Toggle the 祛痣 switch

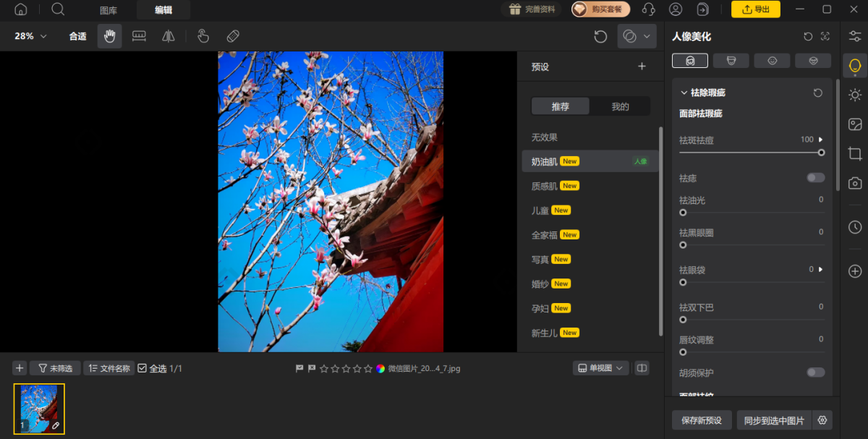pyautogui.click(x=816, y=178)
